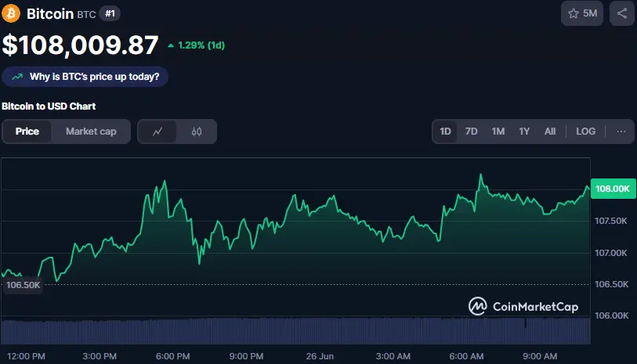Viewport: 637px width, 364px height.
Task: Click the Bitcoin to USD Chart heading
Action: point(49,106)
